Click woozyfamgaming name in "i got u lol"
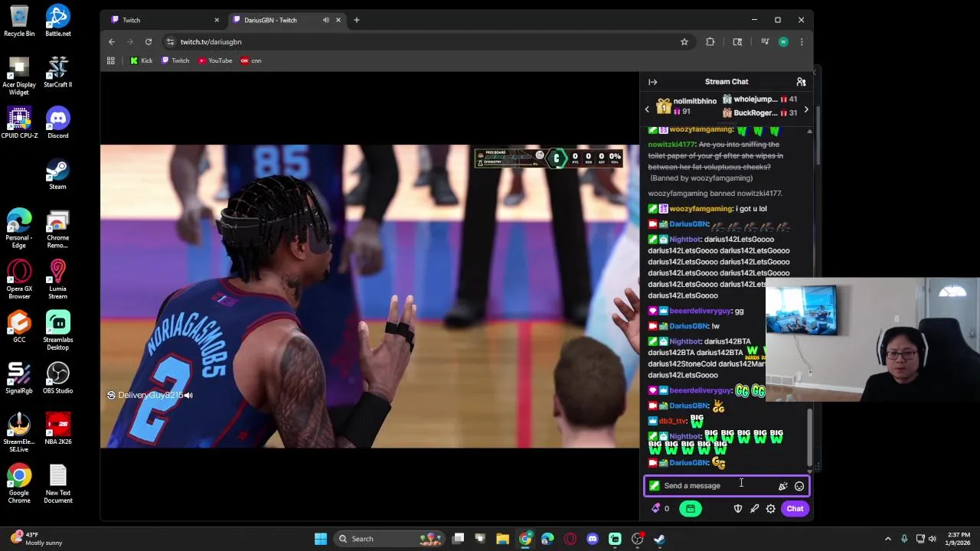 click(701, 209)
